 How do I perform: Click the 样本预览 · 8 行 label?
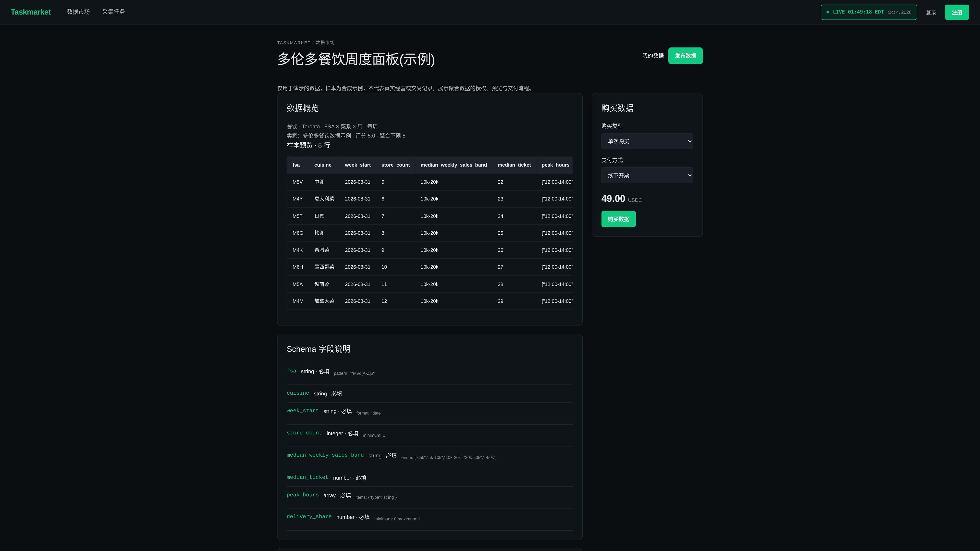point(308,145)
